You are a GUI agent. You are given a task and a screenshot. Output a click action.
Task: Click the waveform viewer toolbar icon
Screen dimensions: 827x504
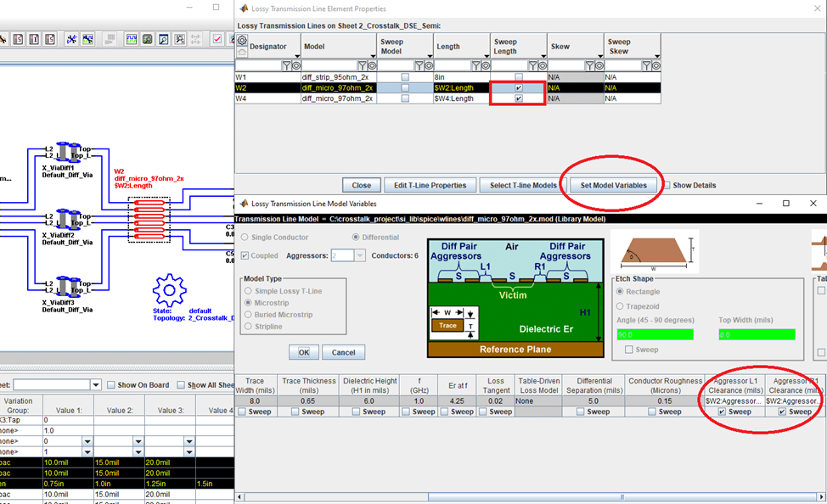pos(132,40)
